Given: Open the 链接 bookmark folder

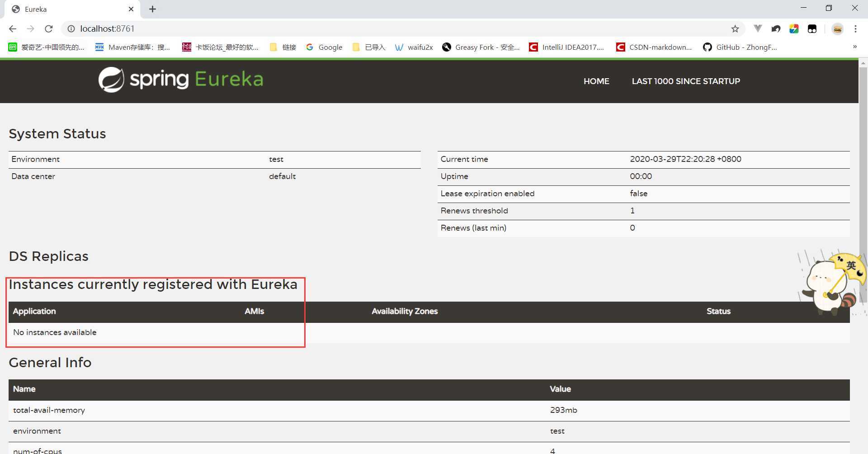Looking at the screenshot, I should tap(283, 47).
